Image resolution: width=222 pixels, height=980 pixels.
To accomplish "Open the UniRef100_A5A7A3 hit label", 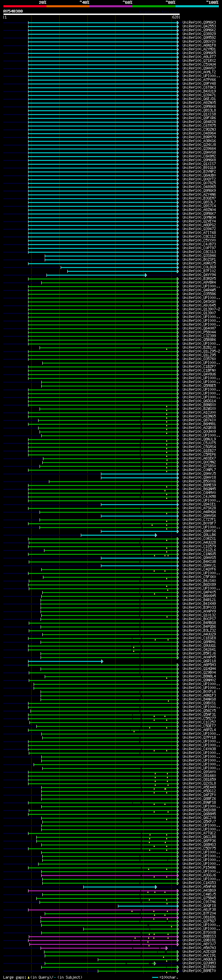I will [x=199, y=948].
